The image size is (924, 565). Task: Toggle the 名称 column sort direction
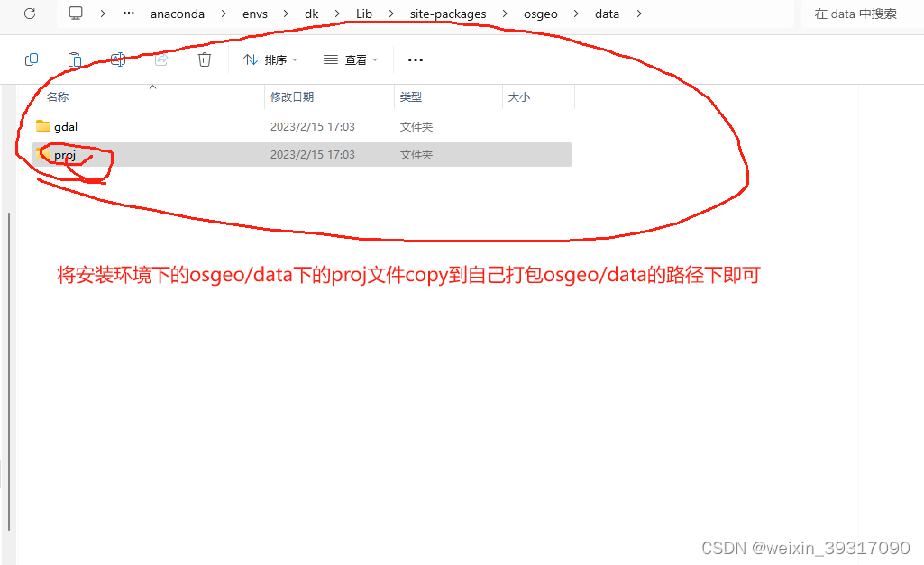[57, 96]
